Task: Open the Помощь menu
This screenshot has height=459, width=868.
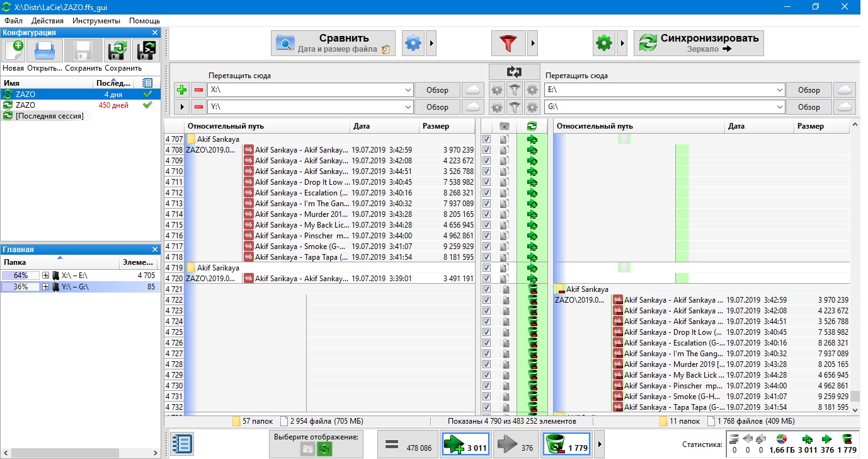Action: point(145,21)
